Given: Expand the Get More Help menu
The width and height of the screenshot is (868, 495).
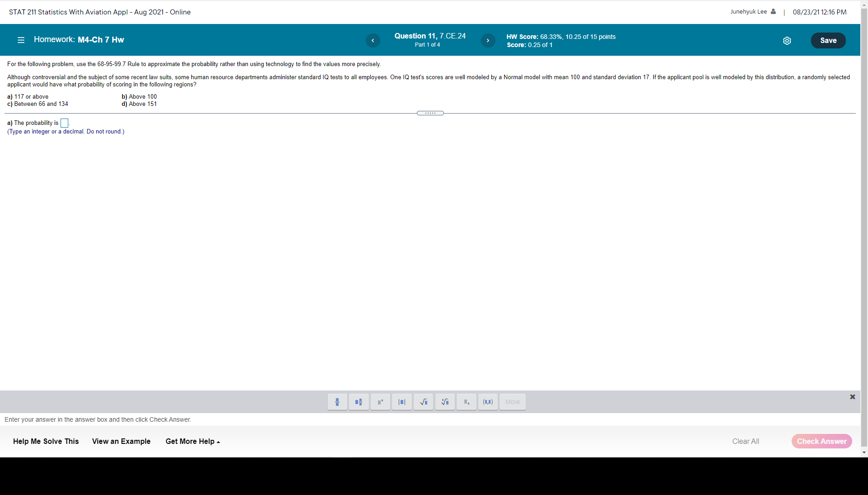Looking at the screenshot, I should 192,441.
